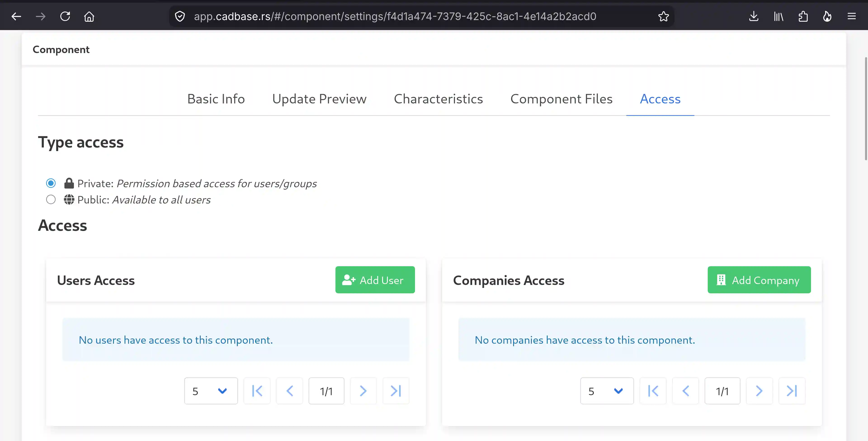Jump to last page in Users Access
The height and width of the screenshot is (441, 868).
point(396,391)
